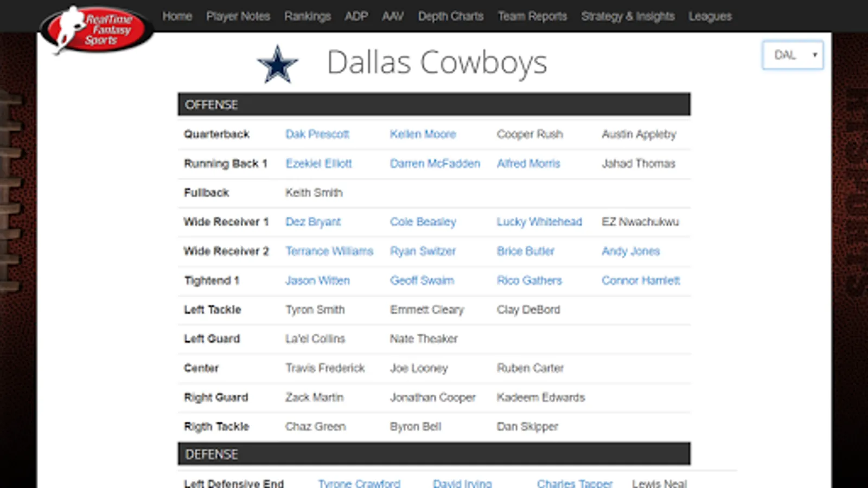Select the Terrance Williams link

coord(329,251)
